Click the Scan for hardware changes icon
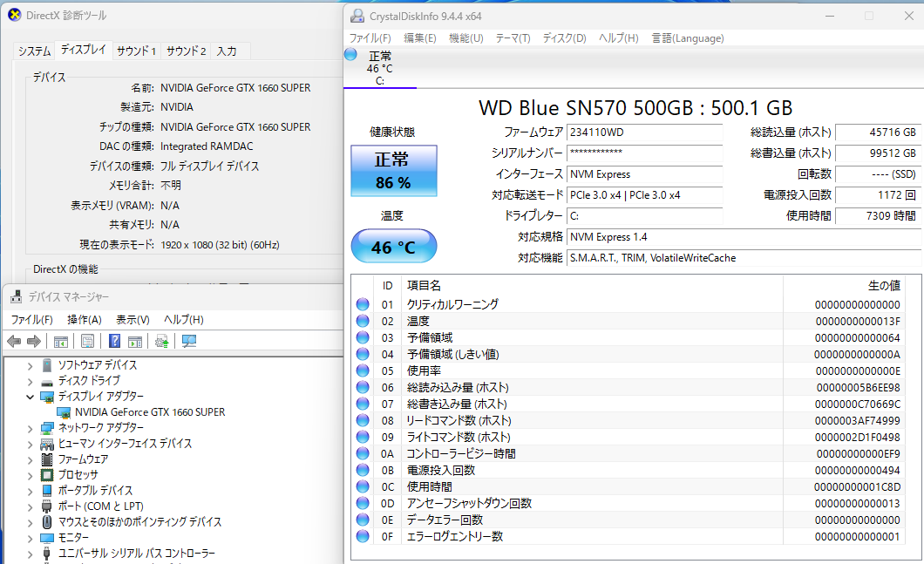Screen dimensions: 924x564 coord(189,341)
